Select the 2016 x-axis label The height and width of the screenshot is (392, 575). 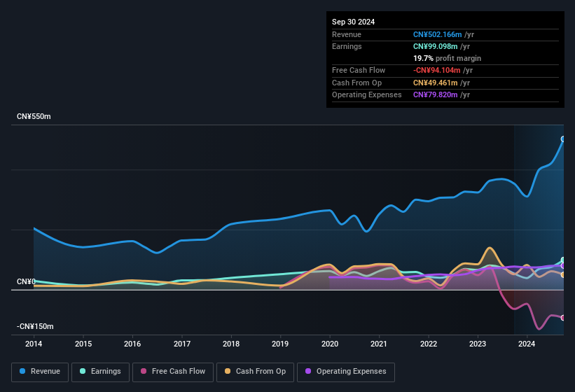pyautogui.click(x=132, y=344)
